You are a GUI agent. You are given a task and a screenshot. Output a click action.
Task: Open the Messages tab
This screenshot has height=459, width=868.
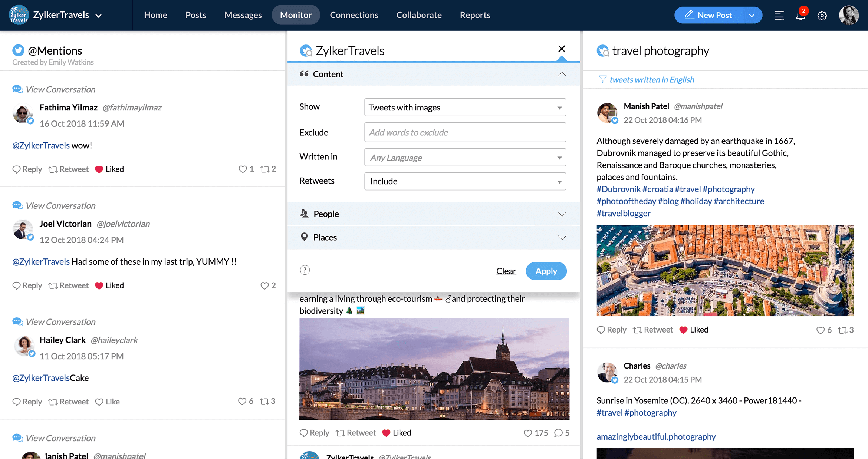[243, 15]
